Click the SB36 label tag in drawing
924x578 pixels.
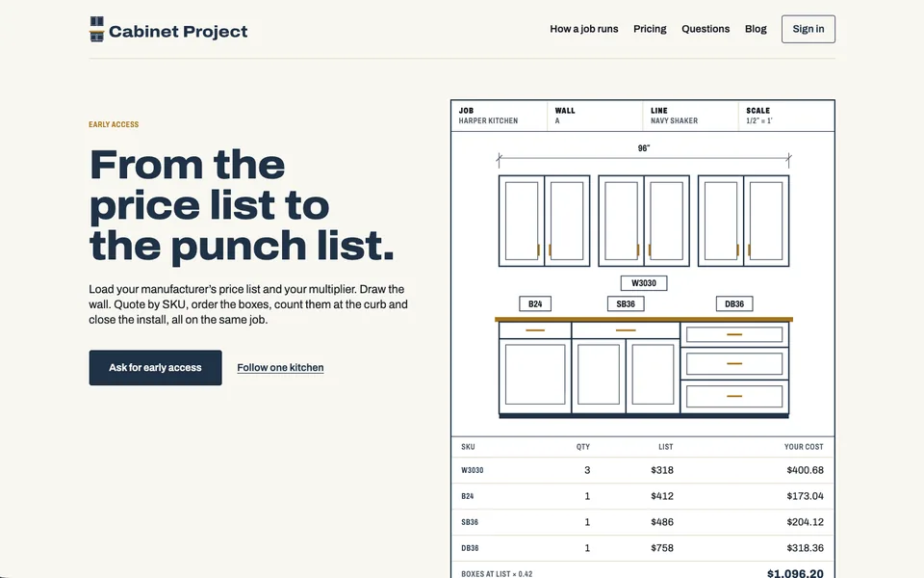626,303
